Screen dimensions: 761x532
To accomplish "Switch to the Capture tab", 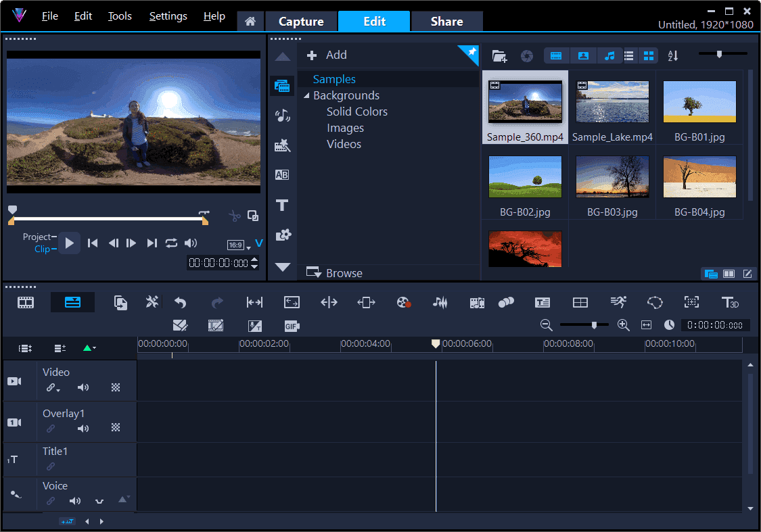I will (x=301, y=22).
